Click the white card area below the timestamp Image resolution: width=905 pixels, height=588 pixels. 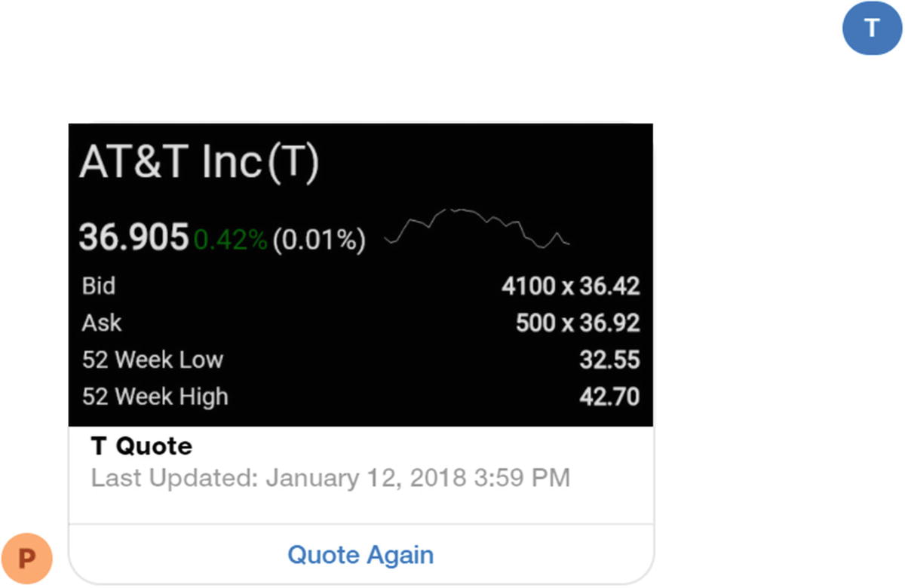(x=360, y=507)
